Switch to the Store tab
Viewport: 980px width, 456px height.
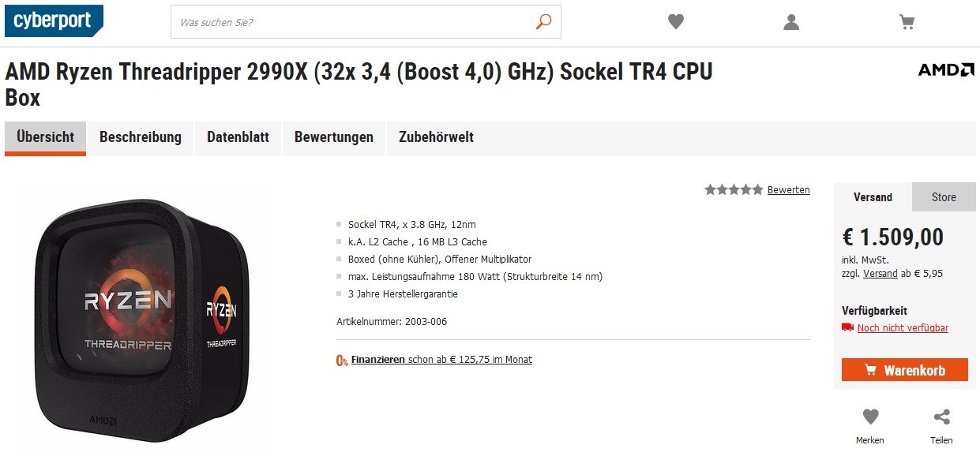click(x=944, y=197)
